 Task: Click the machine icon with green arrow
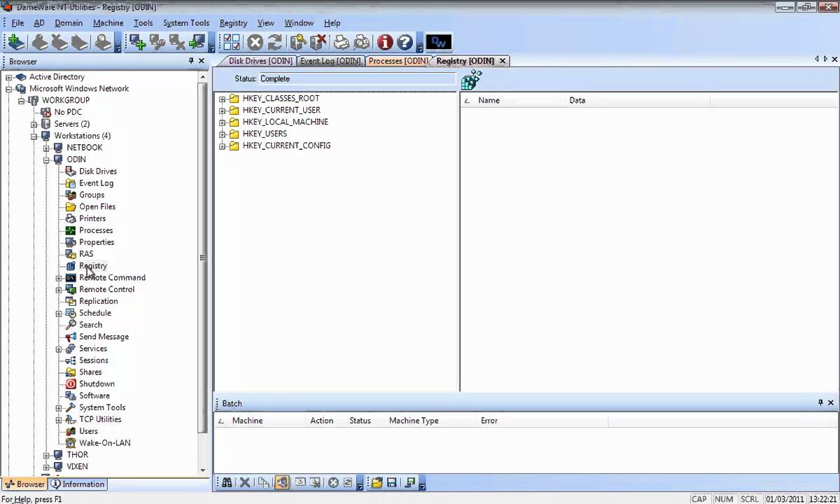197,43
